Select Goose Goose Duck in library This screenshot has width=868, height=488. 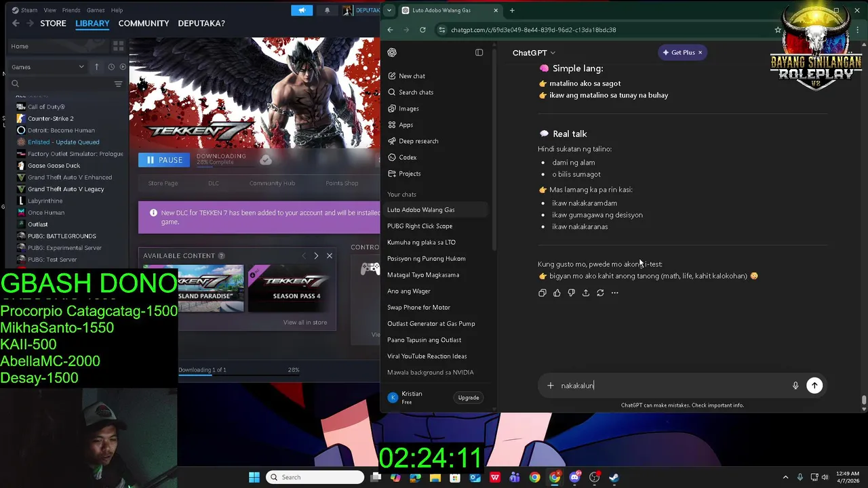pyautogui.click(x=54, y=165)
